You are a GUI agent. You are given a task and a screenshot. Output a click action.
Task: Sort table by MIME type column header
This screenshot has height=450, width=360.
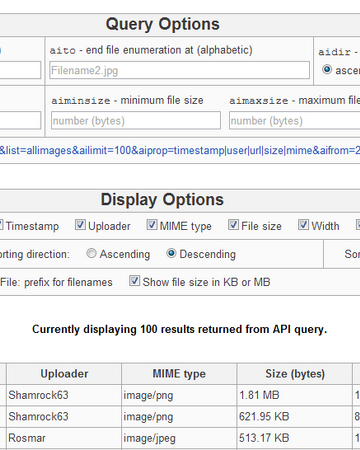[179, 374]
